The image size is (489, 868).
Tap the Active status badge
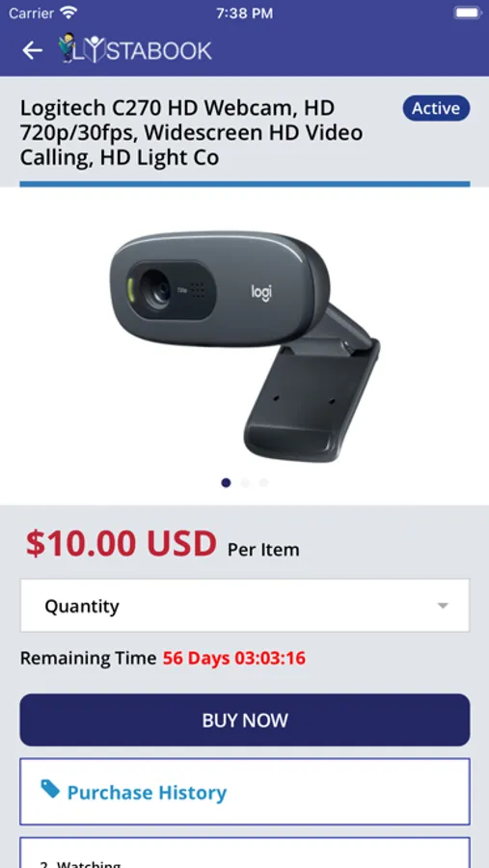pos(436,108)
